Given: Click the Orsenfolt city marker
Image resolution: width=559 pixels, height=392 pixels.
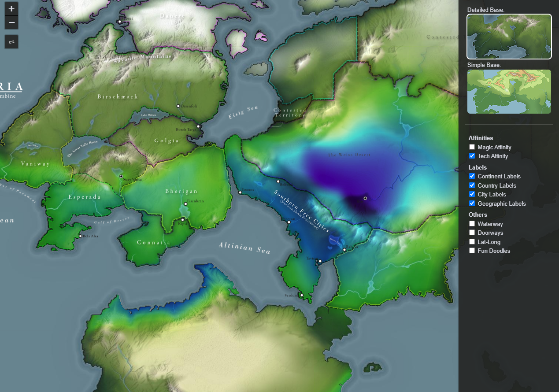Looking at the screenshot, I should (178, 106).
